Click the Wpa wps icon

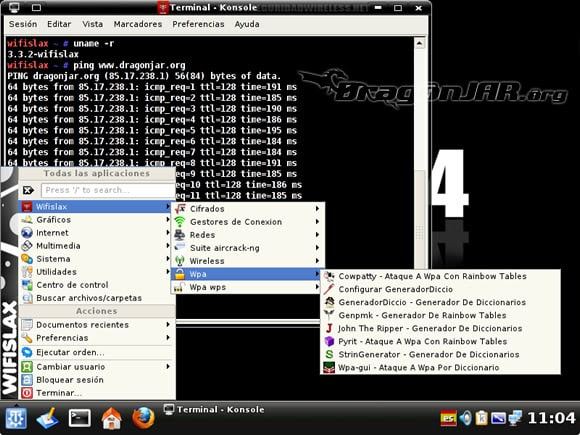[180, 287]
